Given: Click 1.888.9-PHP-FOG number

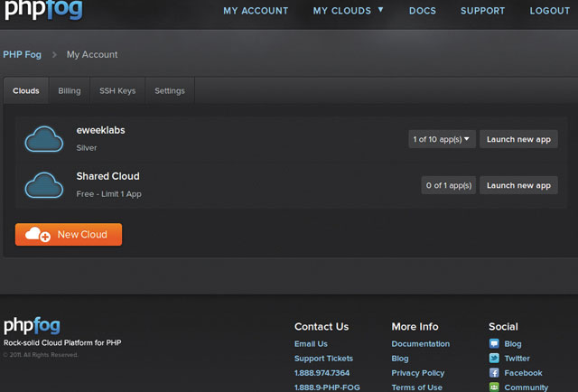Looking at the screenshot, I should point(327,387).
